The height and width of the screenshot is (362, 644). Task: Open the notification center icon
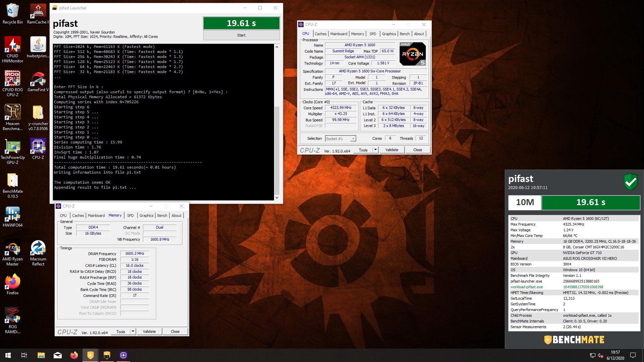(633, 355)
